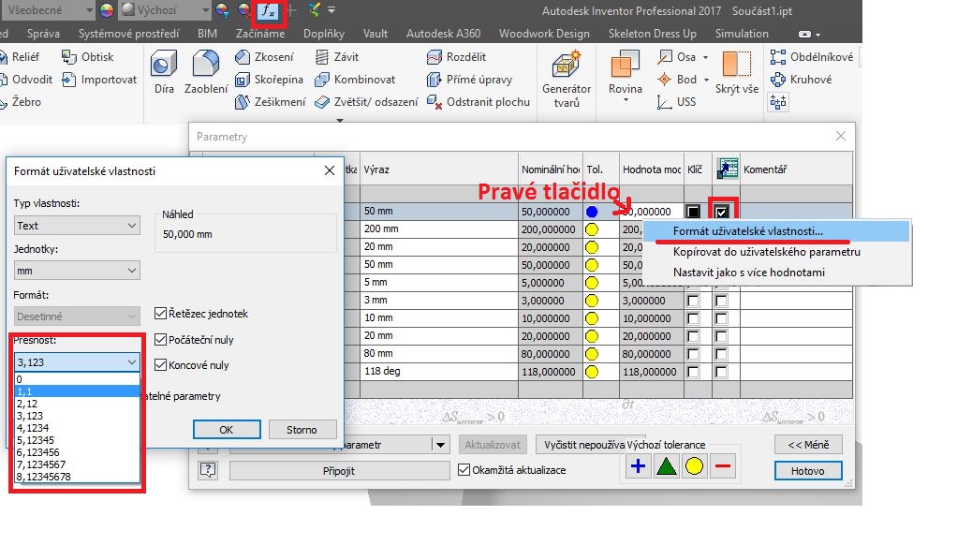
Task: Toggle the Koncové nuly checkbox
Action: [x=160, y=364]
